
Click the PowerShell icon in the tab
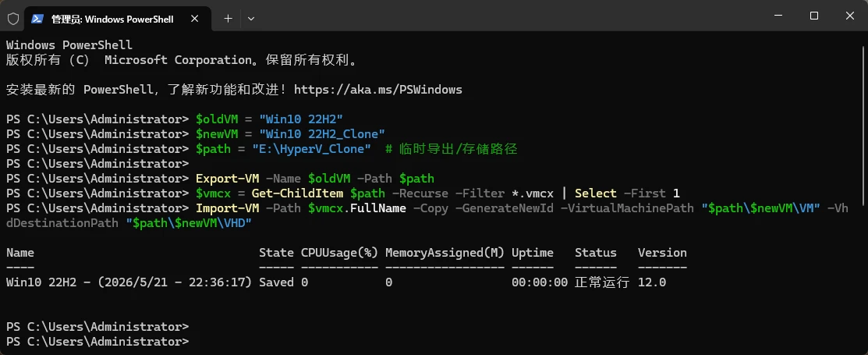(37, 19)
